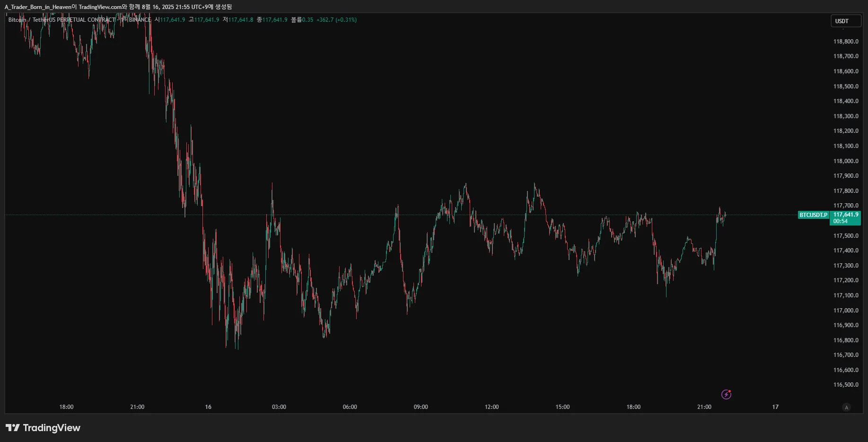Click the A_Trader_Born_in_Heaven author name
Screen dimensions: 868x442
(x=38, y=7)
